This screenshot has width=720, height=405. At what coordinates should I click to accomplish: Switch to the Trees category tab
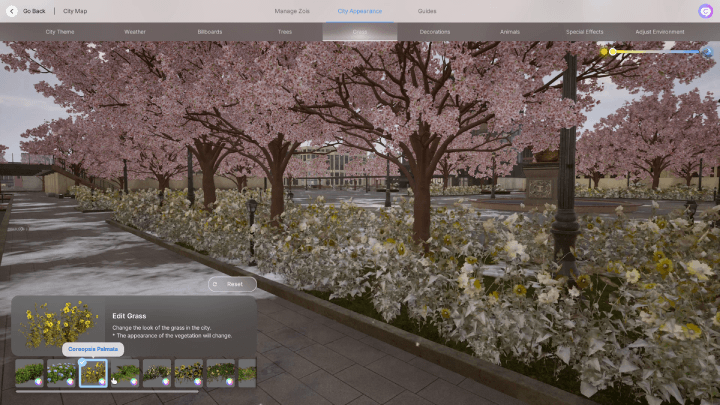click(285, 32)
